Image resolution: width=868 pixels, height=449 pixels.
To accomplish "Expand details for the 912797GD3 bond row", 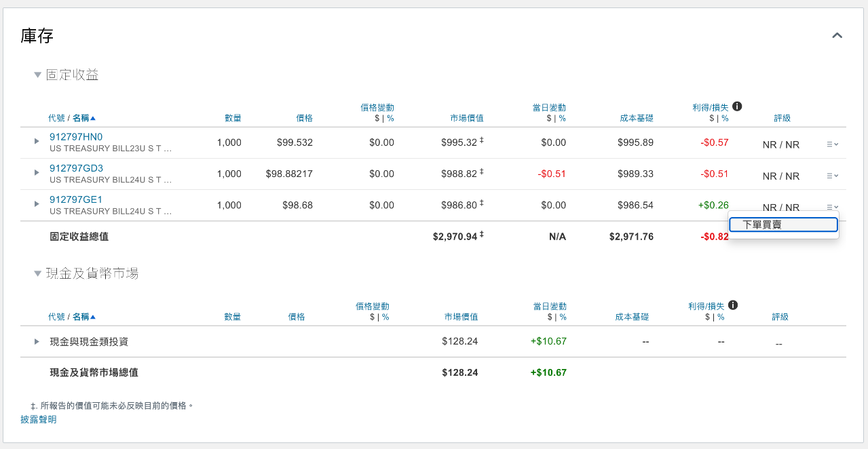I will point(36,173).
